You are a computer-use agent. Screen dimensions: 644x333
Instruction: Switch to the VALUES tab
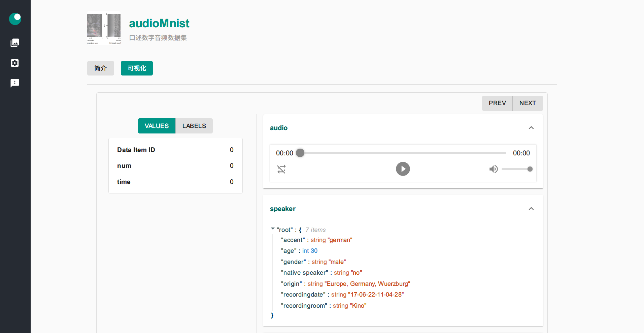pos(157,126)
